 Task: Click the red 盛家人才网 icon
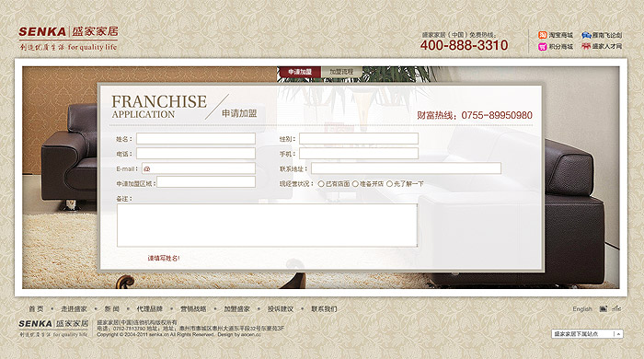(586, 46)
